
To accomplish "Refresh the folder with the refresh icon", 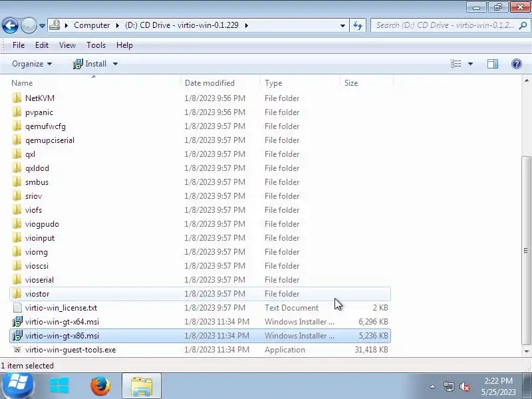I will 358,25.
